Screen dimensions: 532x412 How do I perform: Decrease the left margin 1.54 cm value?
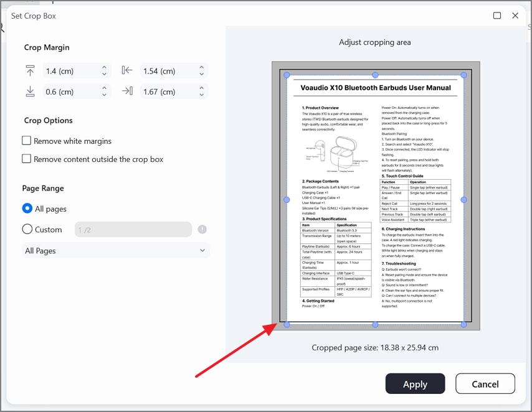coord(202,74)
